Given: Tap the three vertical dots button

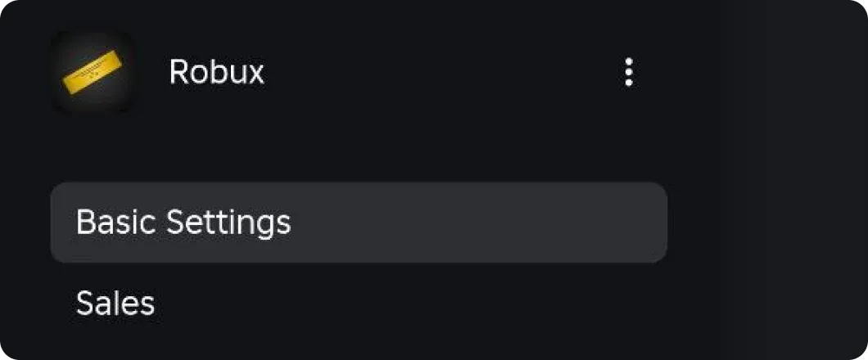Looking at the screenshot, I should 628,72.
